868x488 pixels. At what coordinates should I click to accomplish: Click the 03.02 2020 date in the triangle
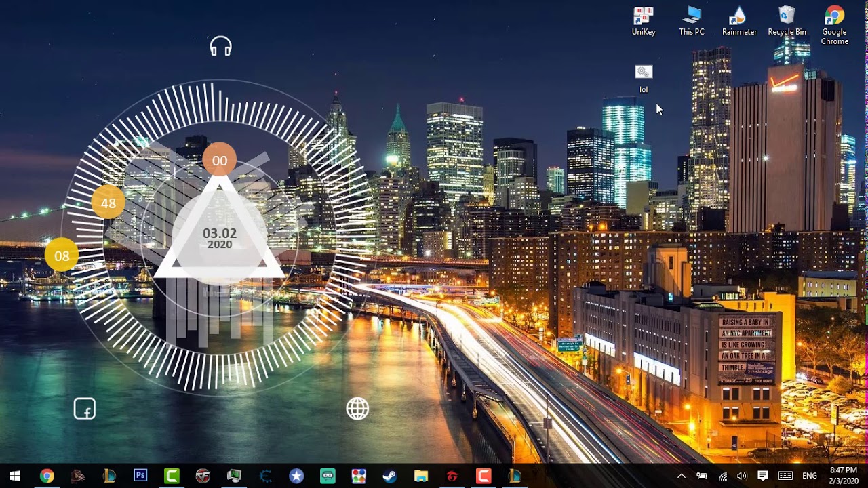[x=220, y=238]
